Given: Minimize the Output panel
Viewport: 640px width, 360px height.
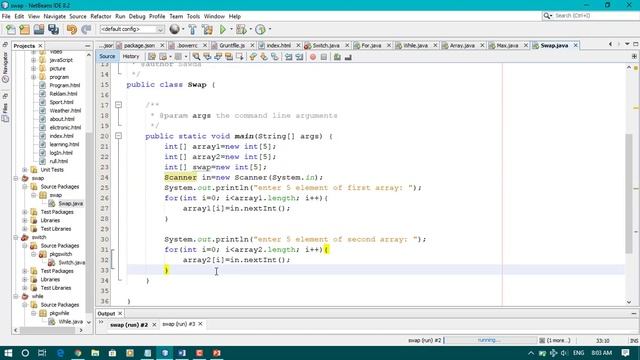Looking at the screenshot, I should [634, 313].
